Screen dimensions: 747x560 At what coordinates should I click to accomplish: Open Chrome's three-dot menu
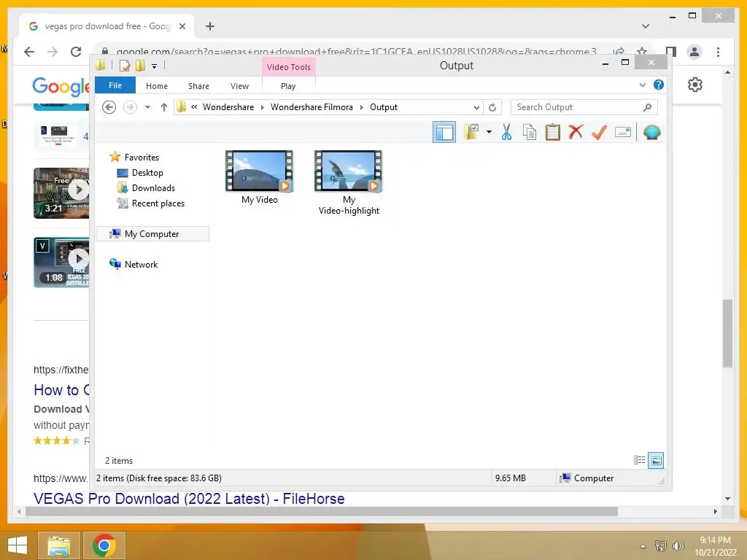718,52
